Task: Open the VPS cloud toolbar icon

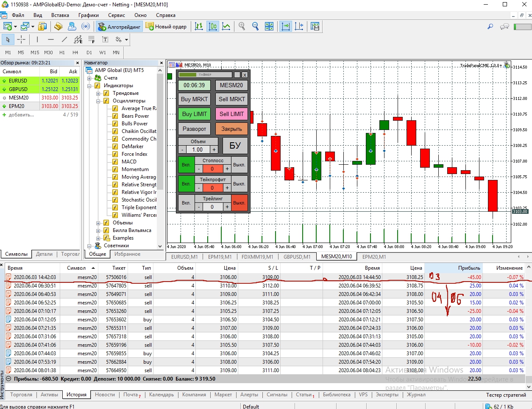Action: (72, 27)
